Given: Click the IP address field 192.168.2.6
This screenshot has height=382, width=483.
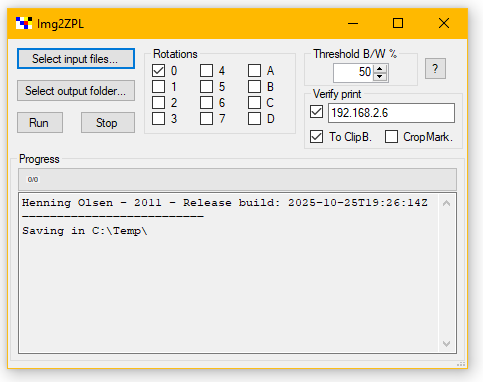Looking at the screenshot, I should [x=391, y=113].
